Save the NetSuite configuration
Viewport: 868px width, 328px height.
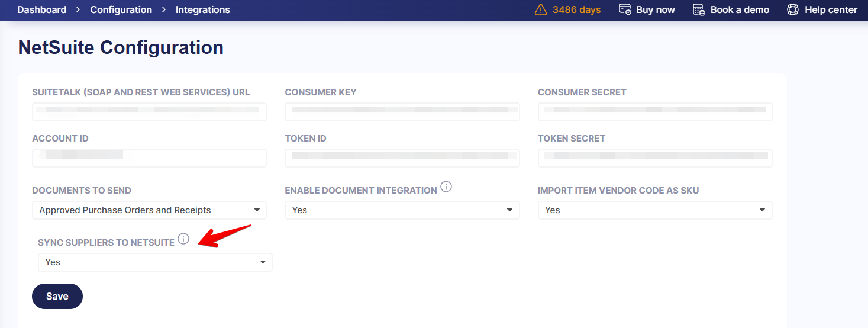(57, 296)
